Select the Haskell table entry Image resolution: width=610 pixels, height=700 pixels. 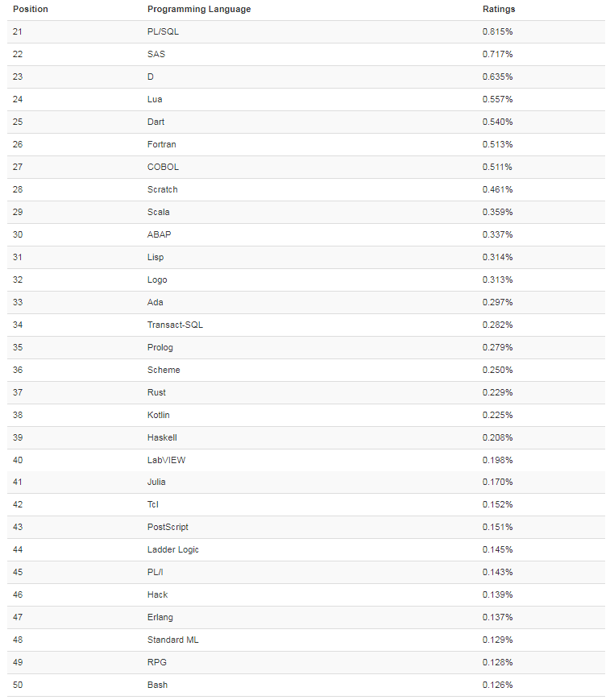pyautogui.click(x=162, y=437)
